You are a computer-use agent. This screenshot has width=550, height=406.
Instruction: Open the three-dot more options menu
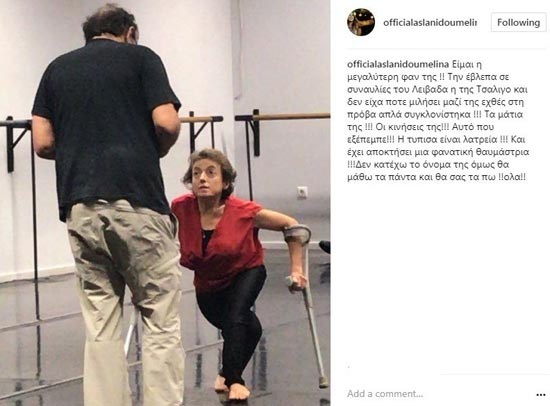click(541, 395)
